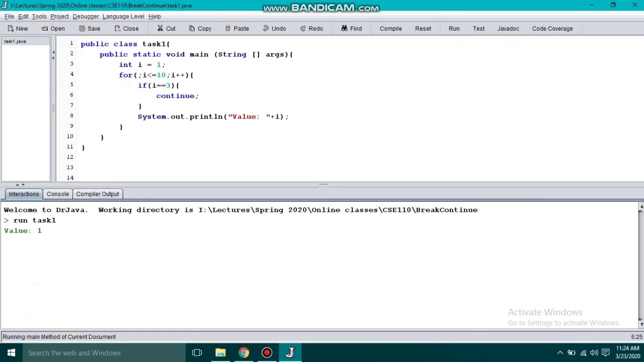Click the System.out.println line of code
Image resolution: width=644 pixels, height=362 pixels.
pos(213,117)
